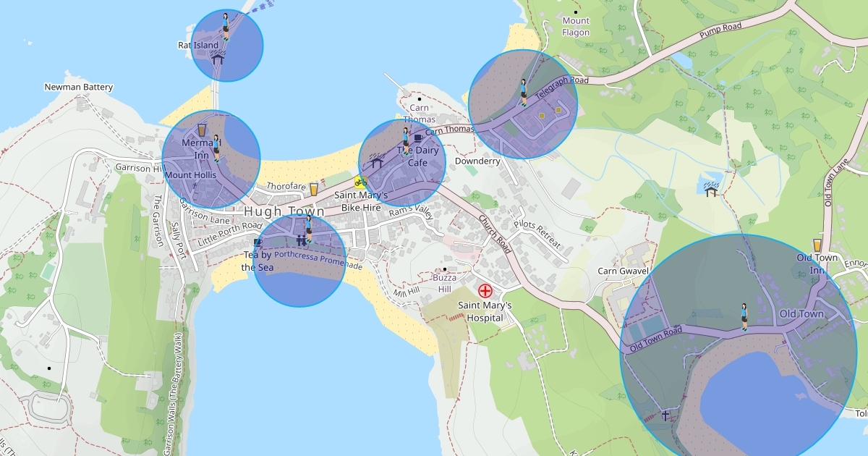Select the person marker on Telegraph Road
868x456 pixels.
click(x=523, y=93)
